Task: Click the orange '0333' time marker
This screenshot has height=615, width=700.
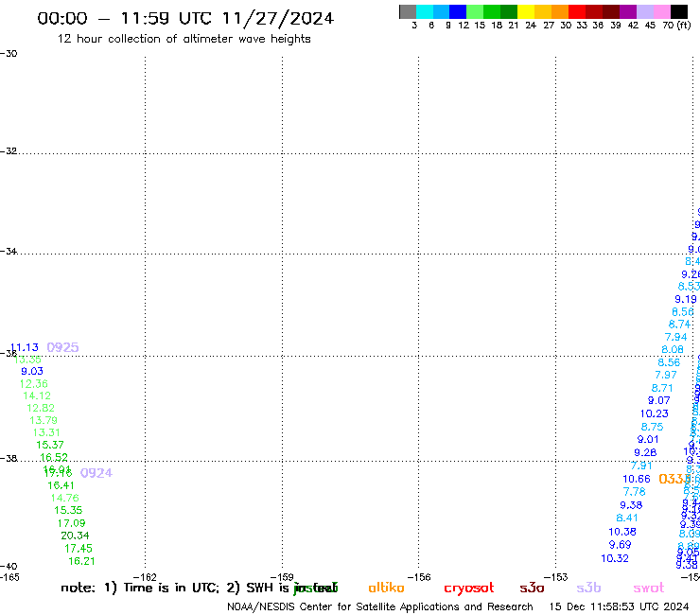Action: (674, 479)
